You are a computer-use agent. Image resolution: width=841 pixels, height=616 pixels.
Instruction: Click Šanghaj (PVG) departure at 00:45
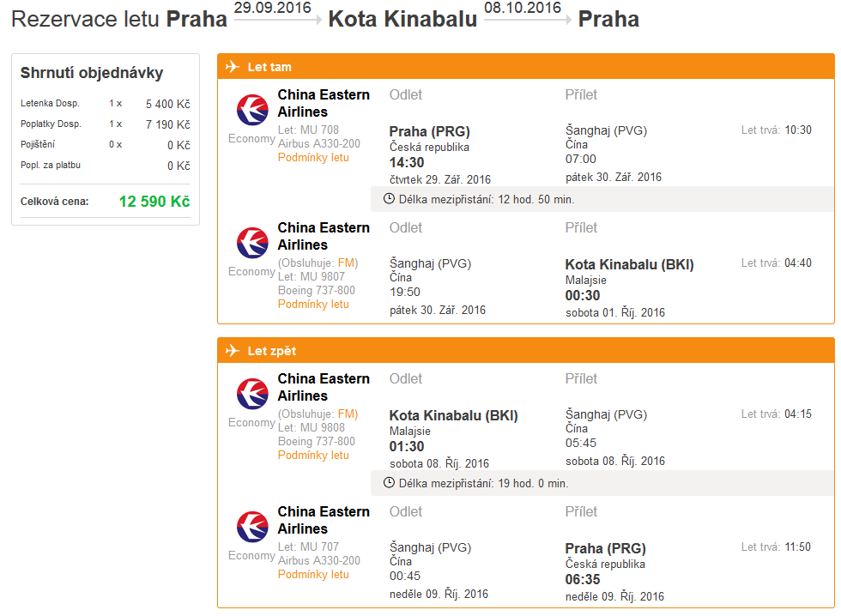coord(430,548)
